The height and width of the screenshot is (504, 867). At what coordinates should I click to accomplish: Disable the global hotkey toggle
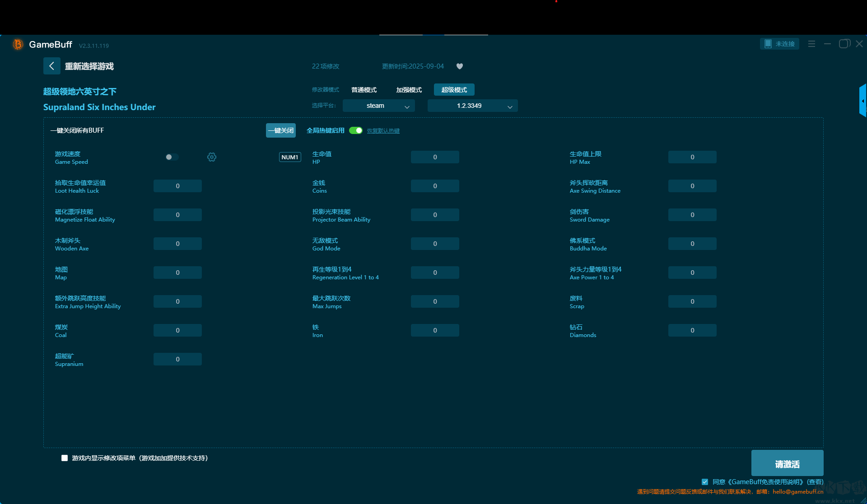pos(356,130)
